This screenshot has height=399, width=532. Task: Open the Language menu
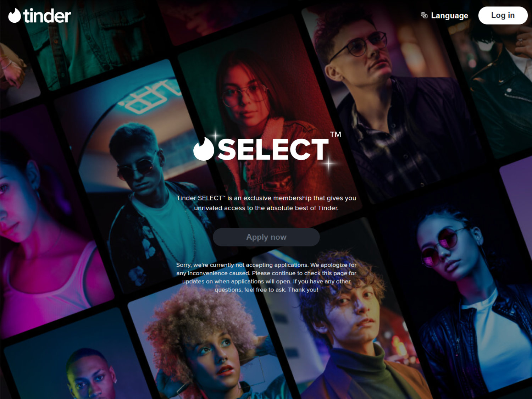444,16
